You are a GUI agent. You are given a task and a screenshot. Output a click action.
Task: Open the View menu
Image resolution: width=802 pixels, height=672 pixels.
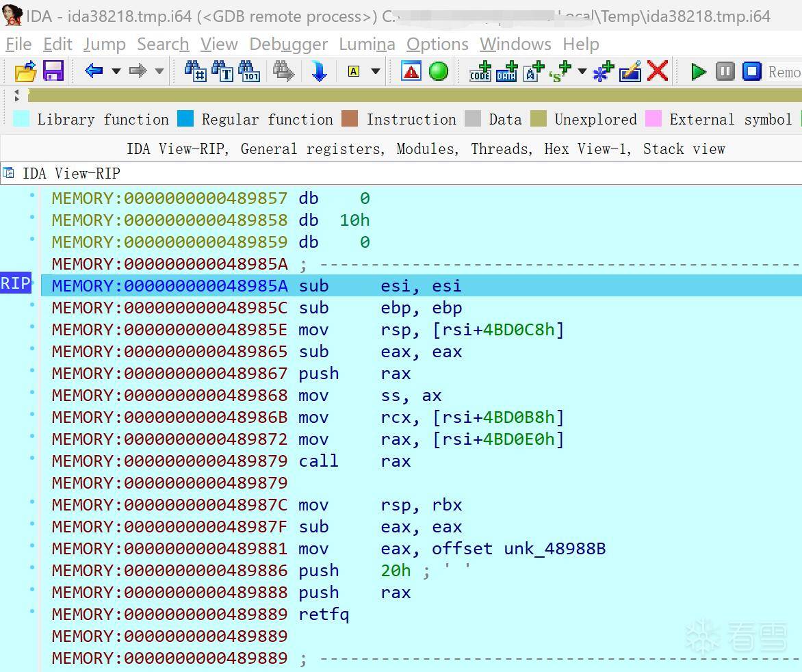[219, 44]
